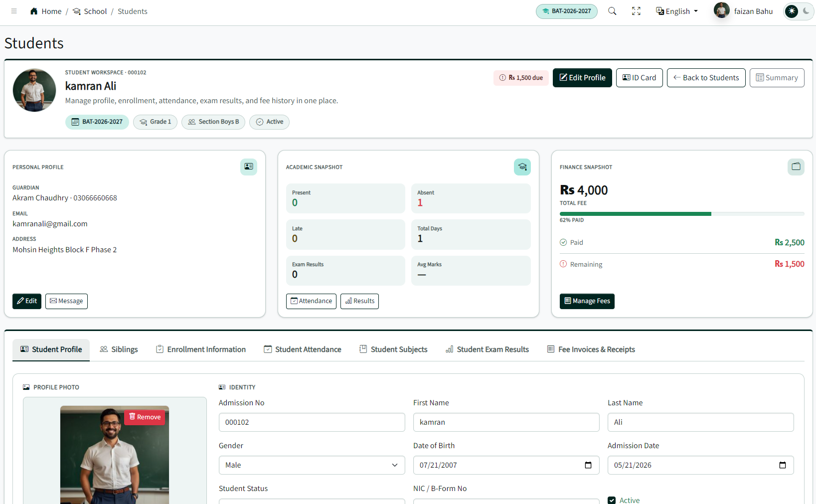Click the large profile photo preview
The image size is (816, 504).
pyautogui.click(x=114, y=455)
